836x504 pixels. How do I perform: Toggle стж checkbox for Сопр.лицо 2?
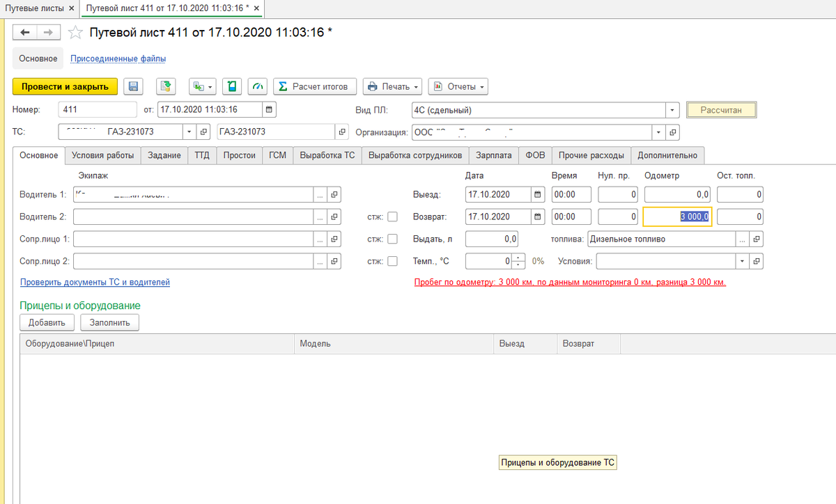pos(392,261)
